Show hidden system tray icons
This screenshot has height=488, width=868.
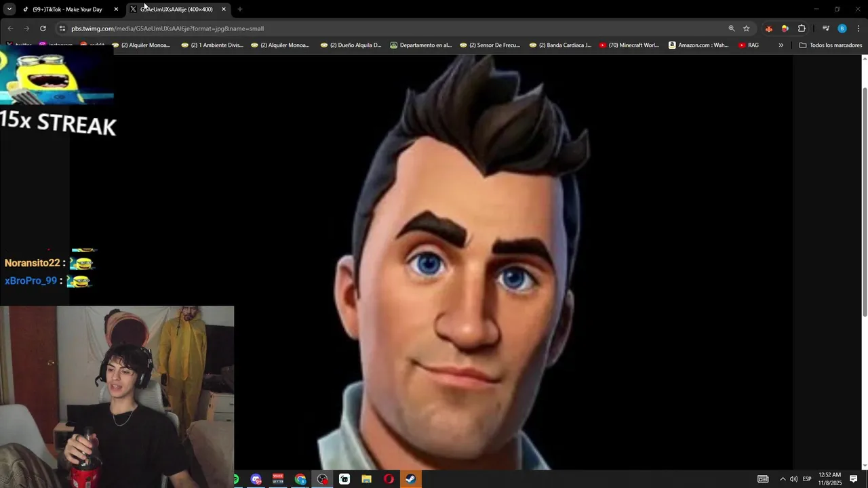tap(783, 479)
